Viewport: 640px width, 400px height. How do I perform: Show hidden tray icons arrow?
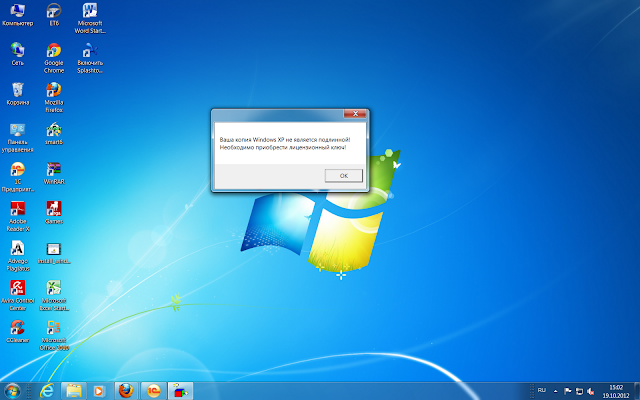tap(556, 391)
